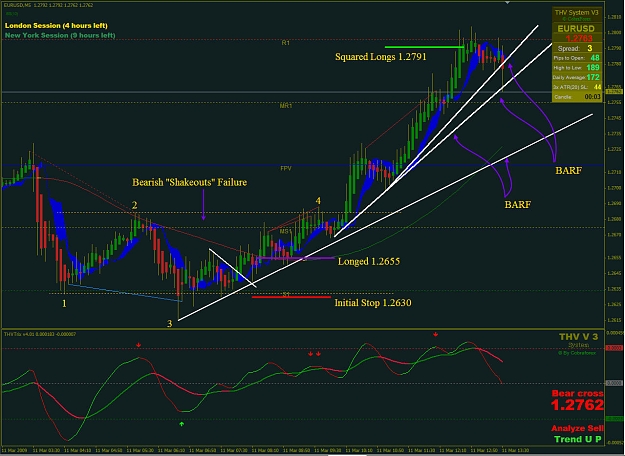Screen dimensions: 625x456
Task: Select the Bearish "Shakeouts" Failure annotation
Action: pyautogui.click(x=190, y=182)
